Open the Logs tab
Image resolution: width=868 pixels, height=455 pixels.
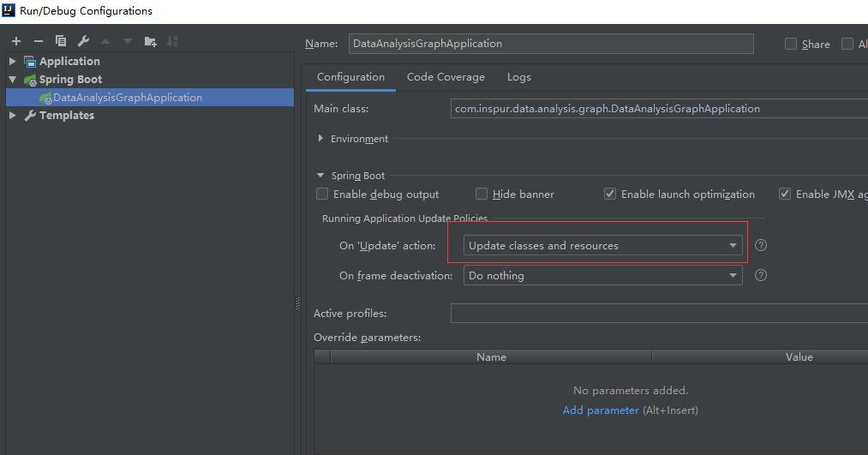point(518,77)
